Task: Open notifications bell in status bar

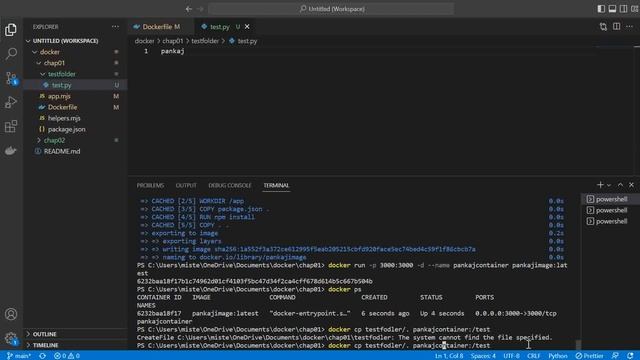Action: [x=631, y=356]
